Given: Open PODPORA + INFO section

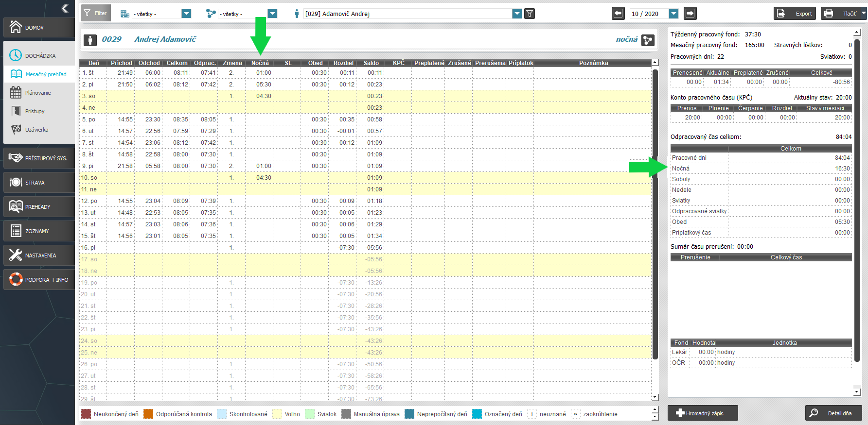Looking at the screenshot, I should (39, 279).
